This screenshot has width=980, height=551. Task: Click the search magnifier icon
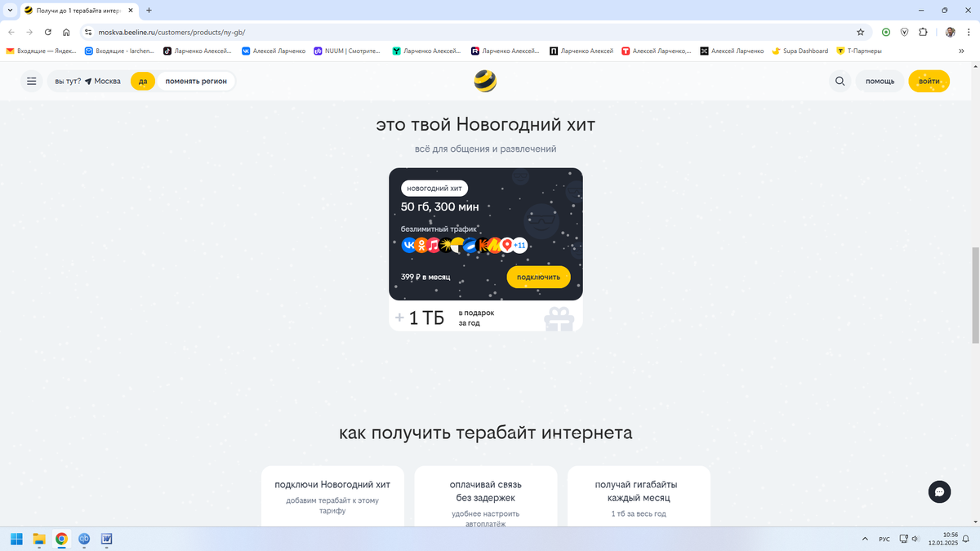(840, 82)
